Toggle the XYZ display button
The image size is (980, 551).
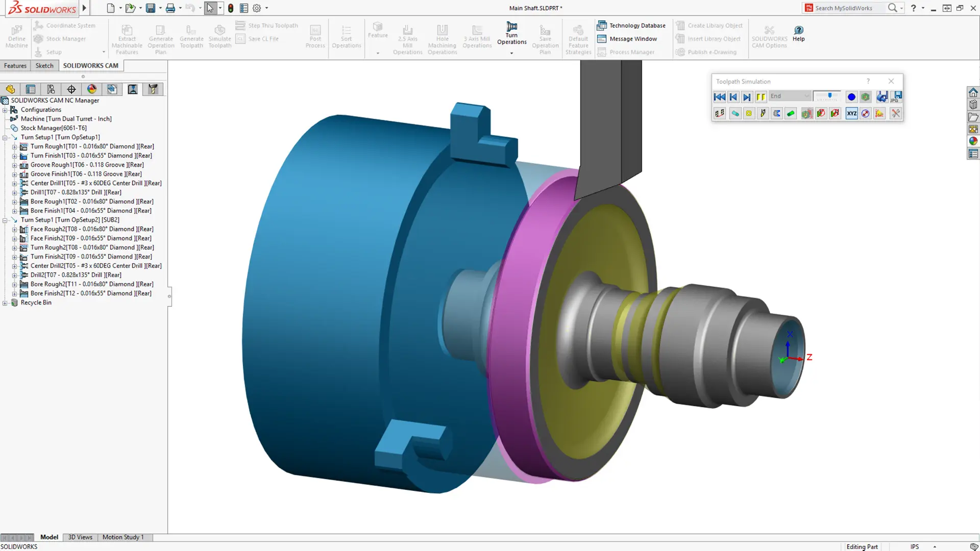pos(851,114)
